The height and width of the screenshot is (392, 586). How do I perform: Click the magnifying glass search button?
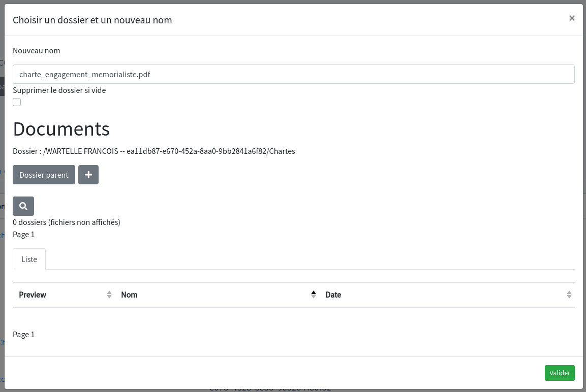tap(23, 206)
